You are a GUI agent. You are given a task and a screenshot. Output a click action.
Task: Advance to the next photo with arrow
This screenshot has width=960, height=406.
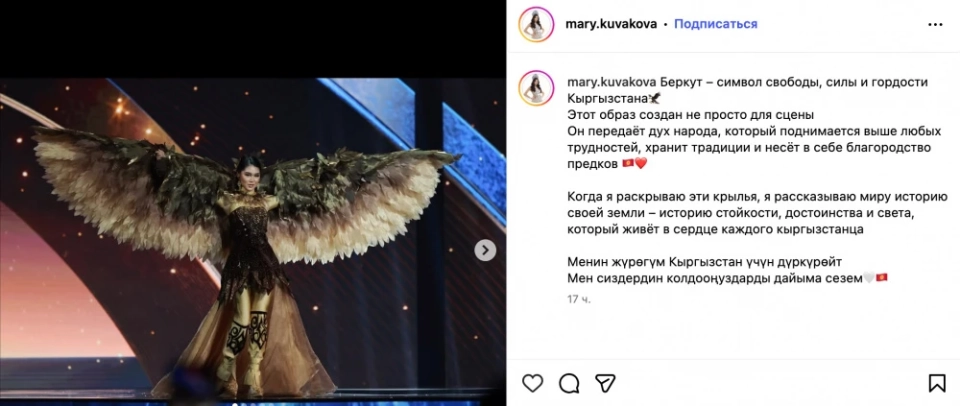tap(485, 250)
